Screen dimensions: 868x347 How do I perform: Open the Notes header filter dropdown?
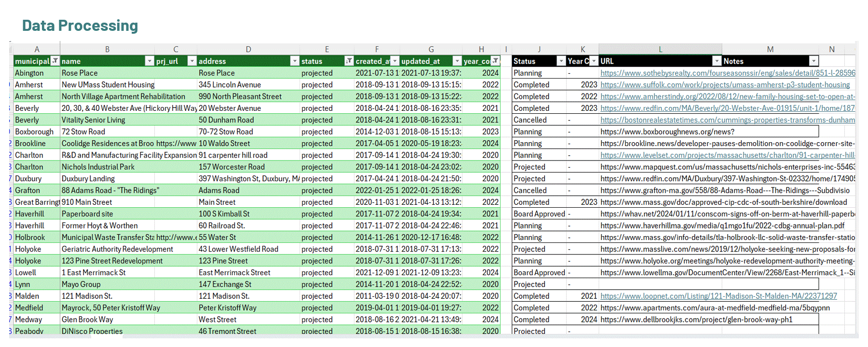(x=814, y=61)
